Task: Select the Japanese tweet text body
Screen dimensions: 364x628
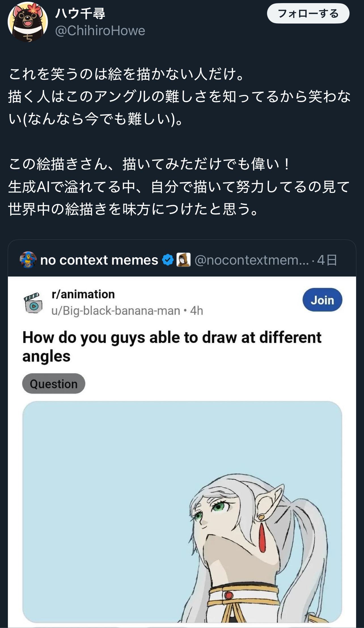Action: pyautogui.click(x=179, y=141)
